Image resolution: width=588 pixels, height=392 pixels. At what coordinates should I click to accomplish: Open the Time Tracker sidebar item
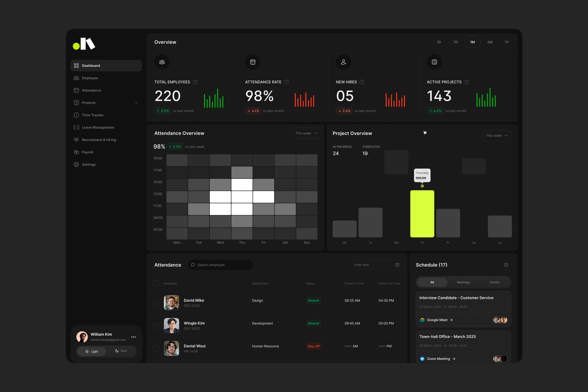[x=93, y=115]
